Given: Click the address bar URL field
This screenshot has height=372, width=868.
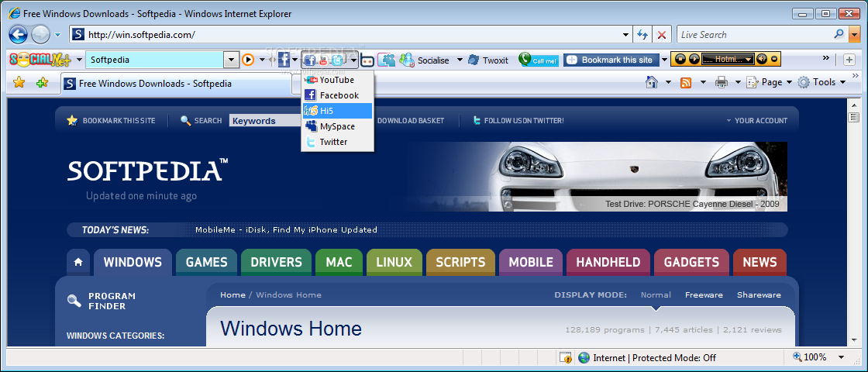Looking at the screenshot, I should (x=352, y=35).
